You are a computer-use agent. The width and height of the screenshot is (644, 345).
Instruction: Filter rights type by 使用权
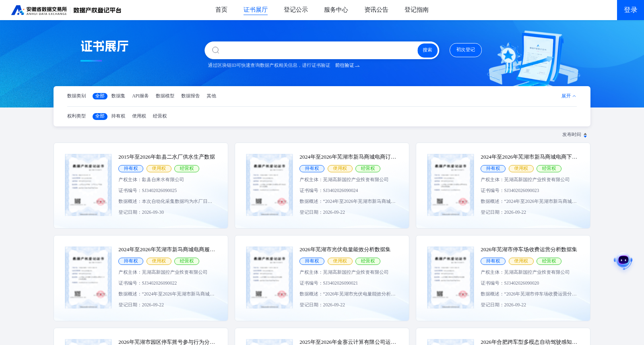click(x=139, y=116)
